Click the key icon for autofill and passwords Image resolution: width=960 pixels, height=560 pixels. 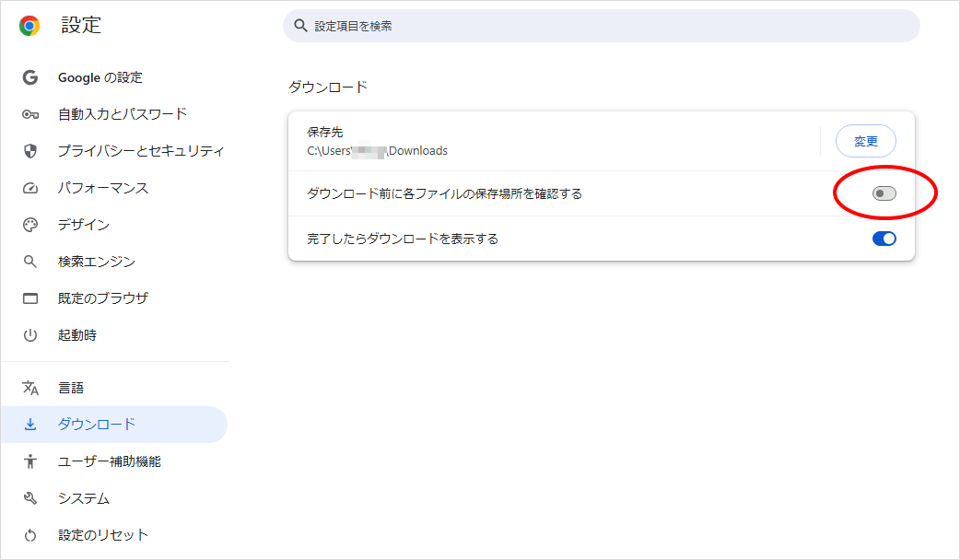click(30, 114)
